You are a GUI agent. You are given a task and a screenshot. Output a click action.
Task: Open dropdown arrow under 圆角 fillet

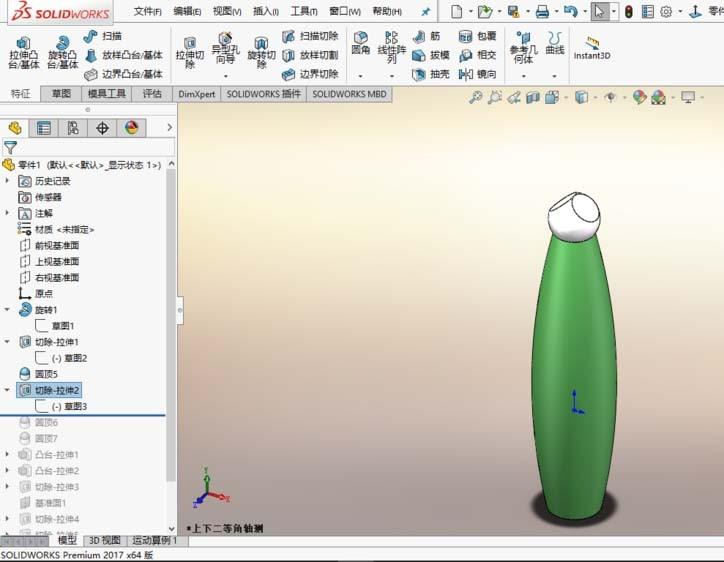pyautogui.click(x=361, y=76)
